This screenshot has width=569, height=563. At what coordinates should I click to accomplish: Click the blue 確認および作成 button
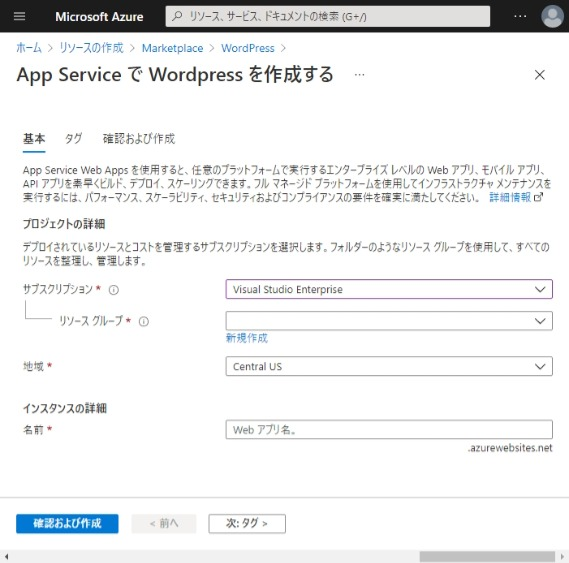[67, 523]
